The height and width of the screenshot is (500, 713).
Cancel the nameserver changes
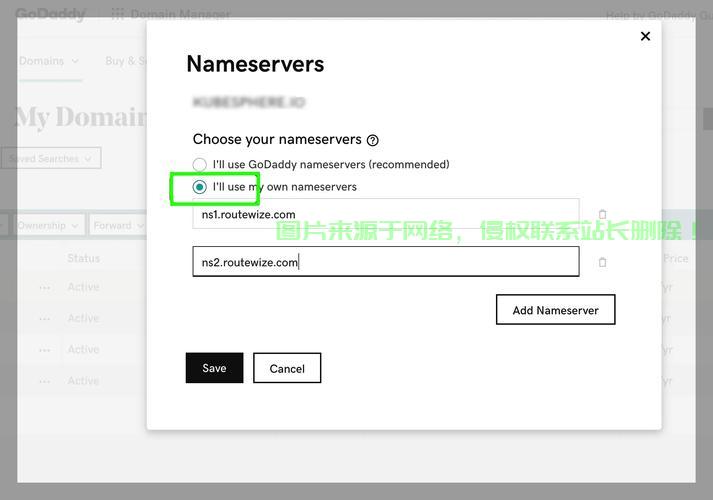287,368
